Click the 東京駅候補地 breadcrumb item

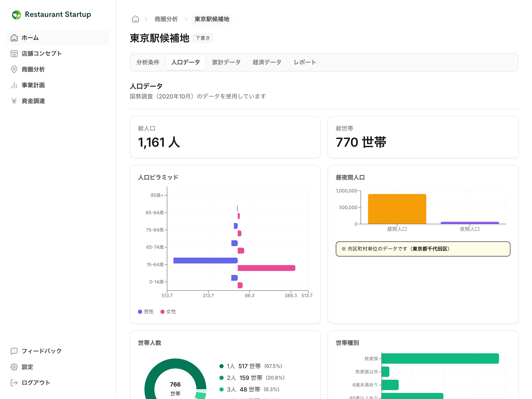pyautogui.click(x=212, y=19)
